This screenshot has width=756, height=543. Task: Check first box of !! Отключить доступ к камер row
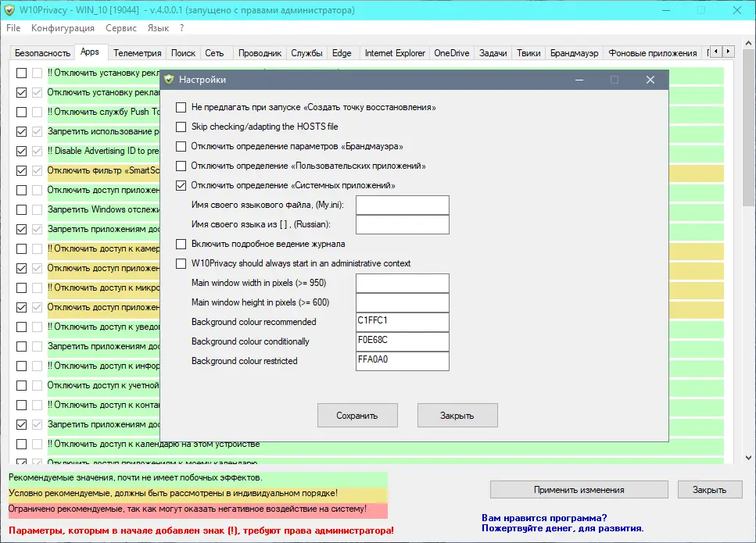coord(21,248)
